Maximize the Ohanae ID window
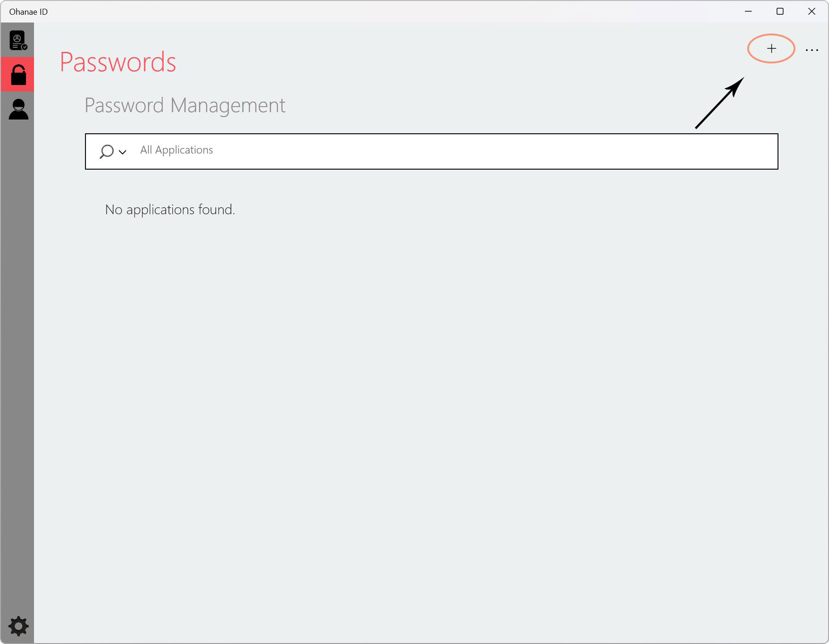The width and height of the screenshot is (829, 644). 780,11
